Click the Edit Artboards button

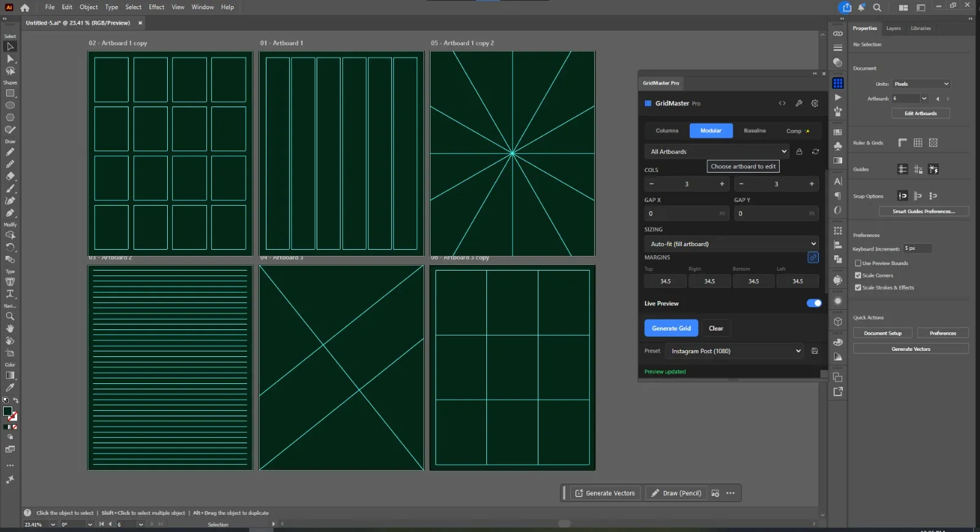click(x=921, y=113)
